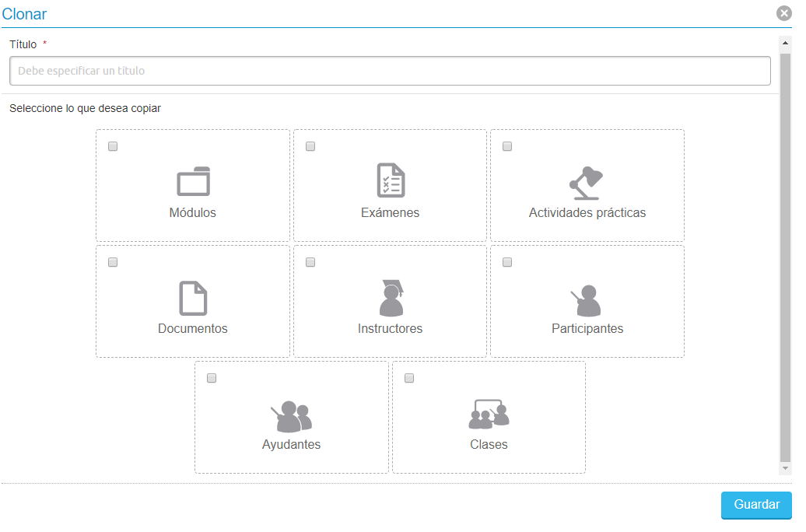The width and height of the screenshot is (806, 532).
Task: Click the Clonar dialog title
Action: point(24,14)
